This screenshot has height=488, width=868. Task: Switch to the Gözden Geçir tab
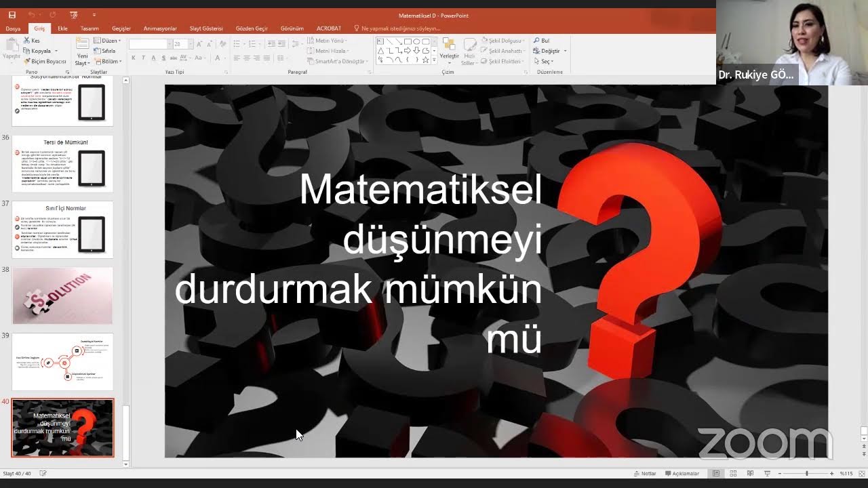(252, 28)
